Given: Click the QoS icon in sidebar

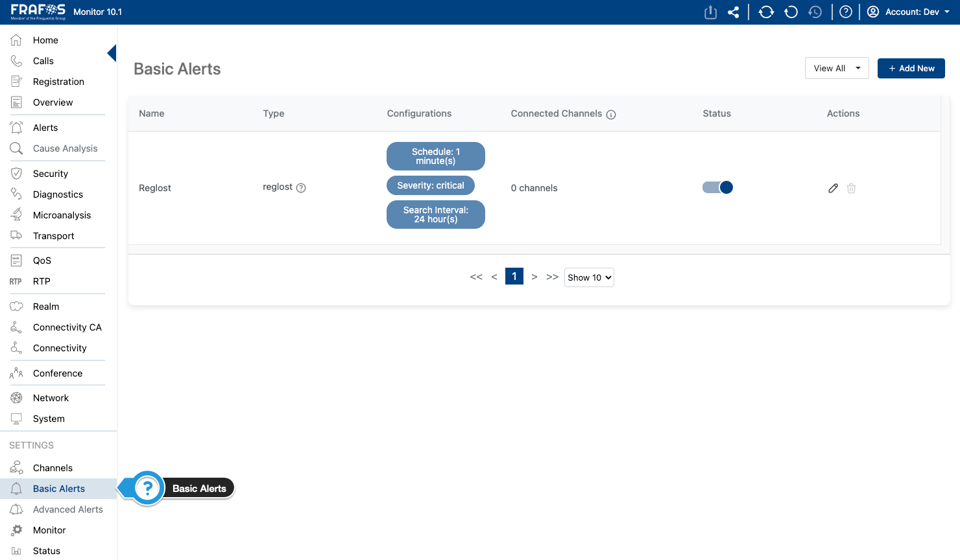Looking at the screenshot, I should (16, 261).
